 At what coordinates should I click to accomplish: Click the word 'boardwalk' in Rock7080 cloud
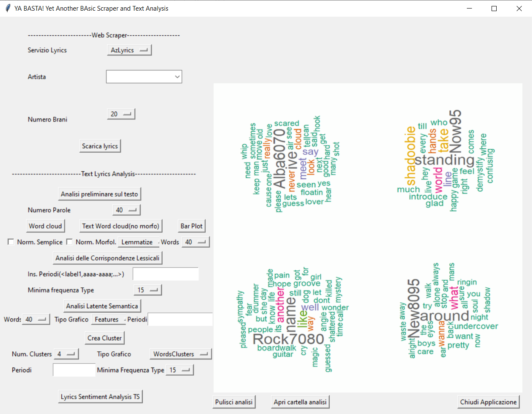pos(276,348)
